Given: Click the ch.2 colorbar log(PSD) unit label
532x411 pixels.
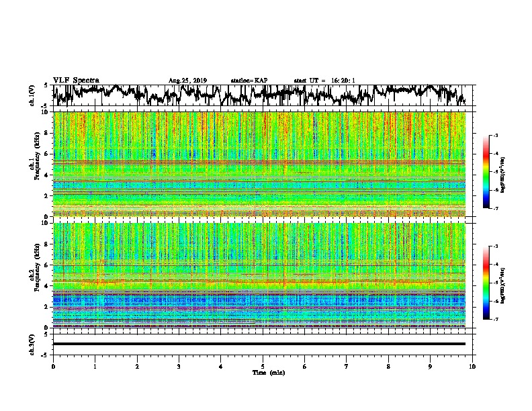Looking at the screenshot, I should tap(503, 285).
